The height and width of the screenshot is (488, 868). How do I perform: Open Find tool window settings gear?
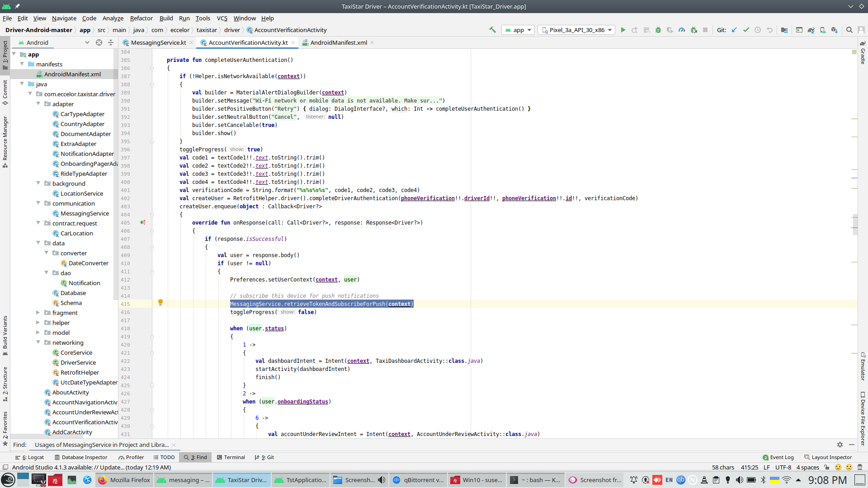(840, 445)
